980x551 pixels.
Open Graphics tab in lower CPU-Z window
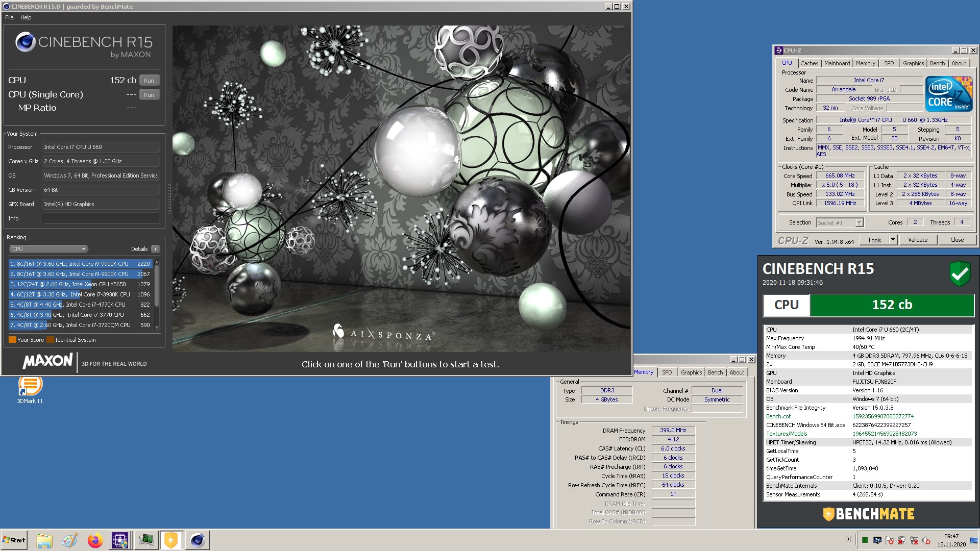[x=691, y=372]
